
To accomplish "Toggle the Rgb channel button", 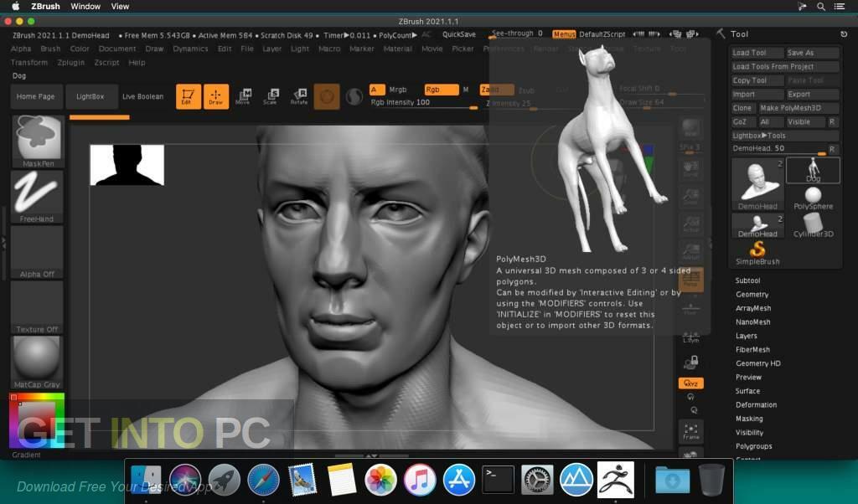I will pyautogui.click(x=441, y=90).
